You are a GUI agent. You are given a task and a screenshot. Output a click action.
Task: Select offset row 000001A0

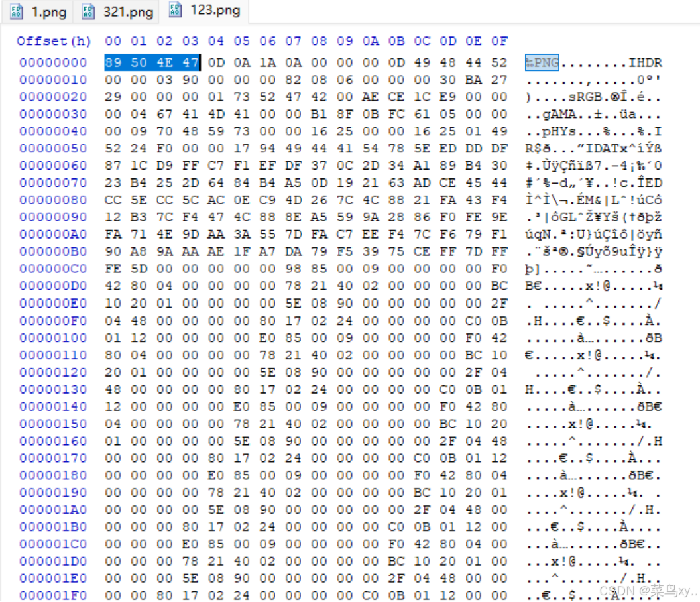(53, 510)
